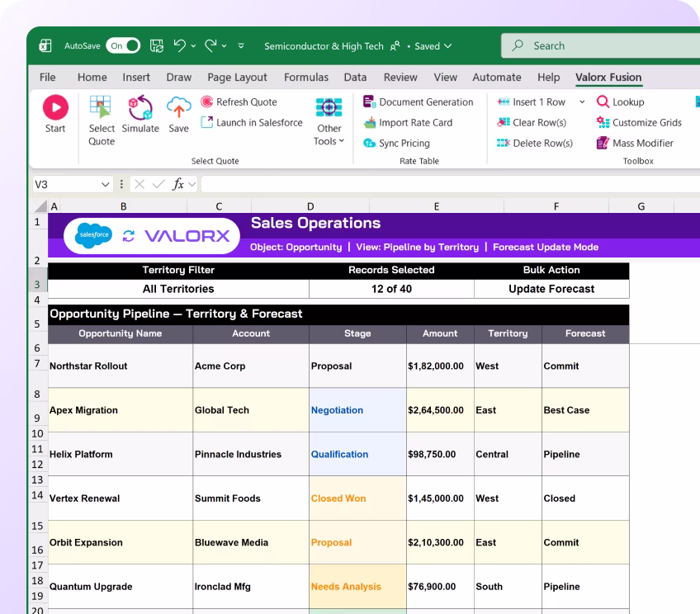Click Import Rate Card

(x=408, y=122)
